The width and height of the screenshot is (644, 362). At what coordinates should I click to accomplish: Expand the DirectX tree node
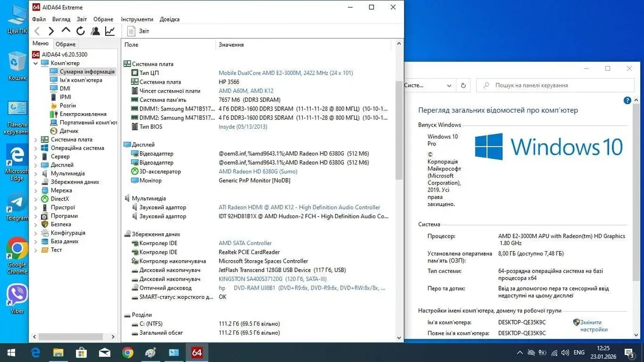pyautogui.click(x=36, y=199)
